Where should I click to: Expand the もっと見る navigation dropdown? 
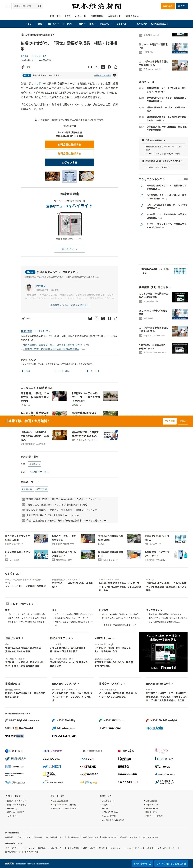click(123, 24)
